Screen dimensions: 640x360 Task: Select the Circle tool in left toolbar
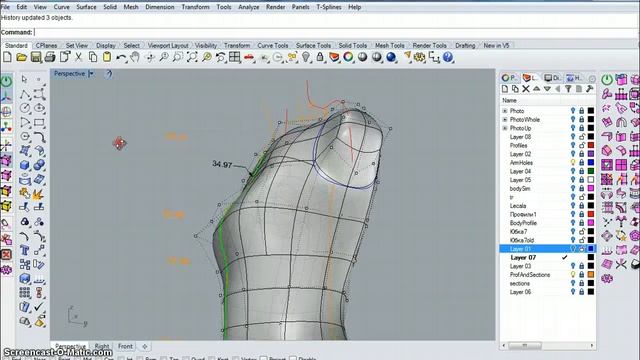[x=25, y=108]
